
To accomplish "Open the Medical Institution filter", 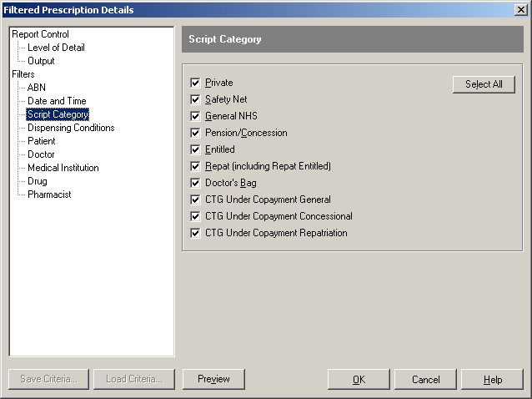I will pyautogui.click(x=63, y=168).
